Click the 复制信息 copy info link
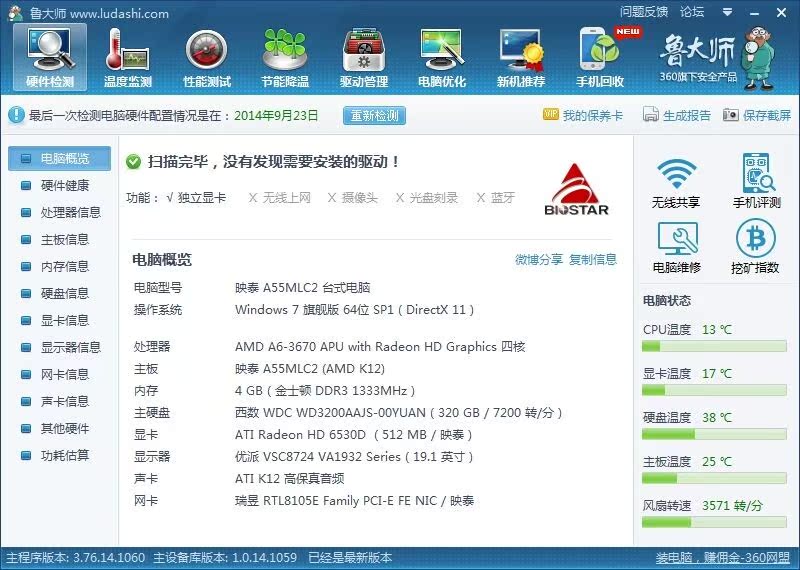 point(593,260)
